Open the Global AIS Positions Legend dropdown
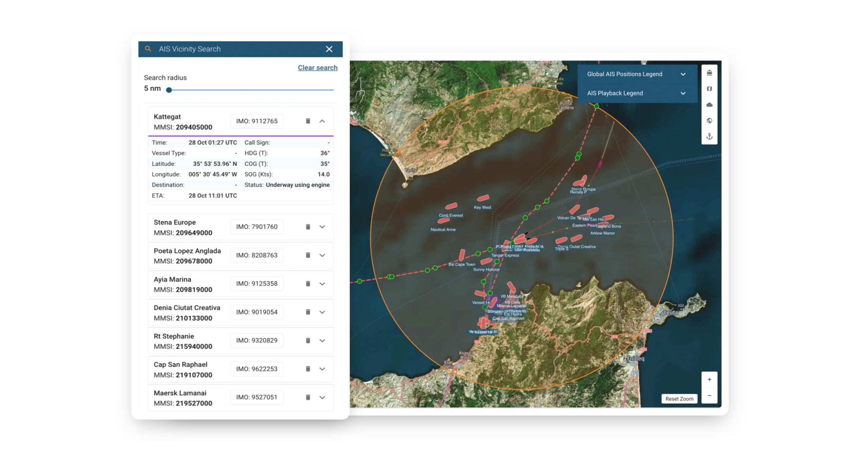This screenshot has width=868, height=454. click(x=683, y=74)
